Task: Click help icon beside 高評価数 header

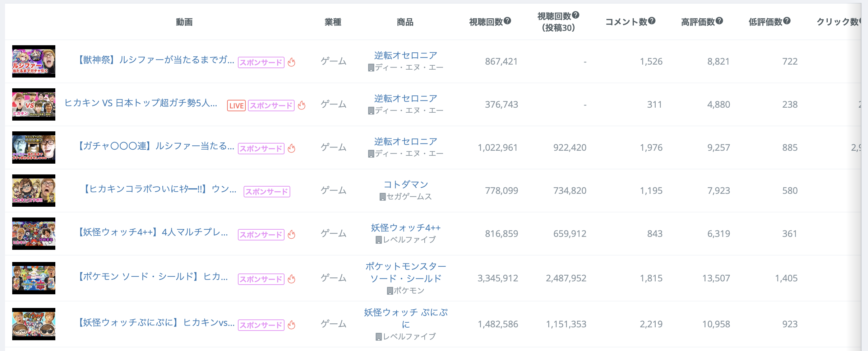Action: (719, 21)
